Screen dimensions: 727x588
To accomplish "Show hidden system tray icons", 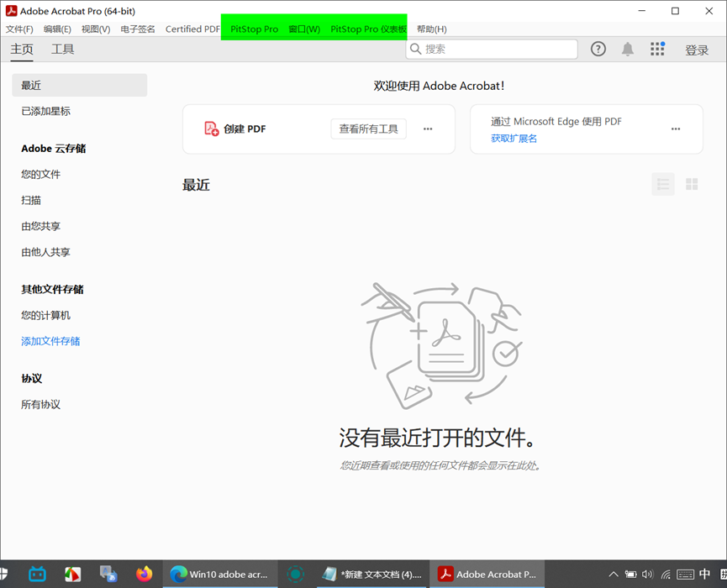I will (x=613, y=575).
